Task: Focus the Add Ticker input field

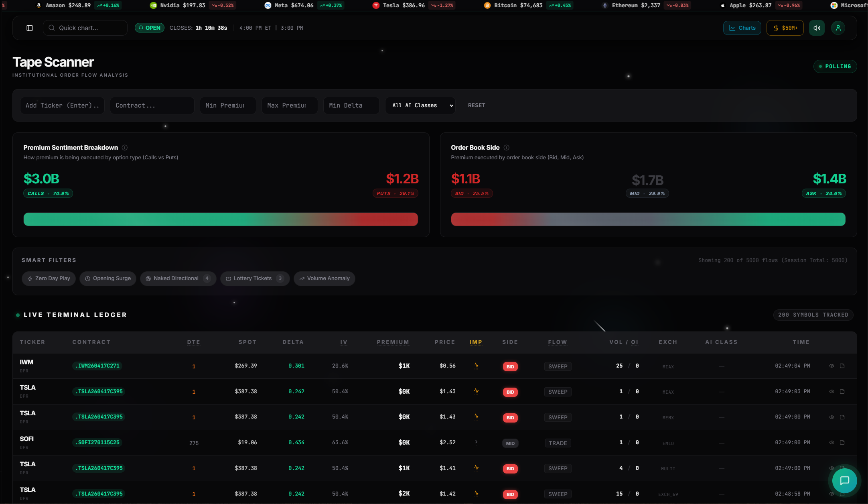Action: pyautogui.click(x=62, y=105)
